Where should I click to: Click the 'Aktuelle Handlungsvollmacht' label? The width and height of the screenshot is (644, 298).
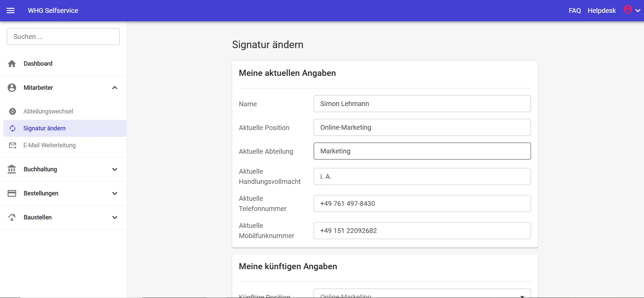[270, 176]
